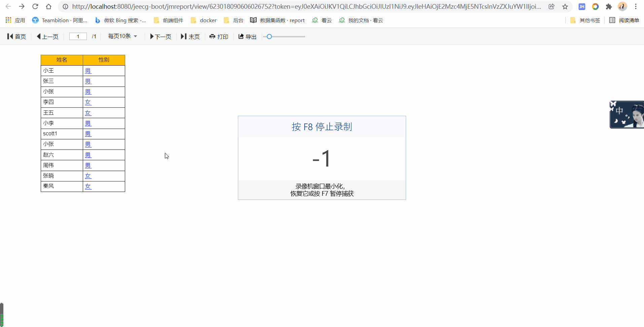Click the 按 F8 停止录制 recorder title
This screenshot has width=644, height=327.
(322, 127)
